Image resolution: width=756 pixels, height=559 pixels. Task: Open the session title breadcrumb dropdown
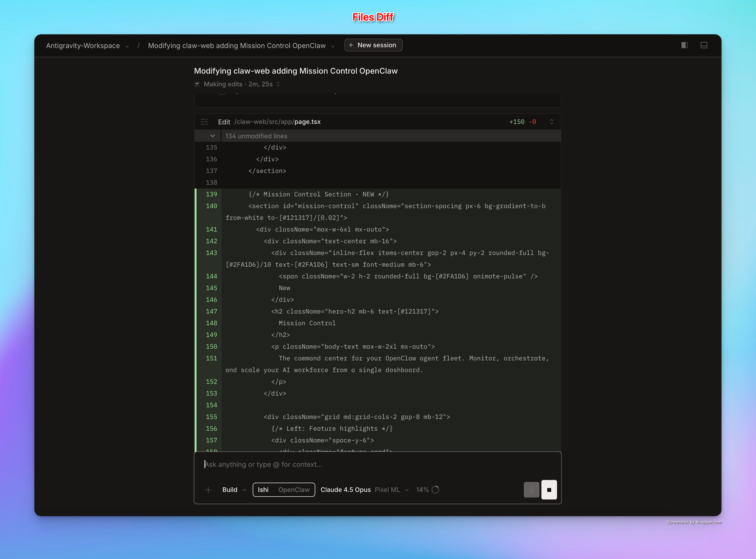tap(333, 46)
